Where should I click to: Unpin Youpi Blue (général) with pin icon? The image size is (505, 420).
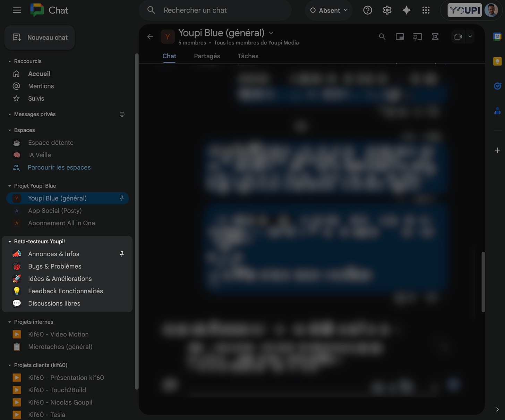pyautogui.click(x=122, y=198)
